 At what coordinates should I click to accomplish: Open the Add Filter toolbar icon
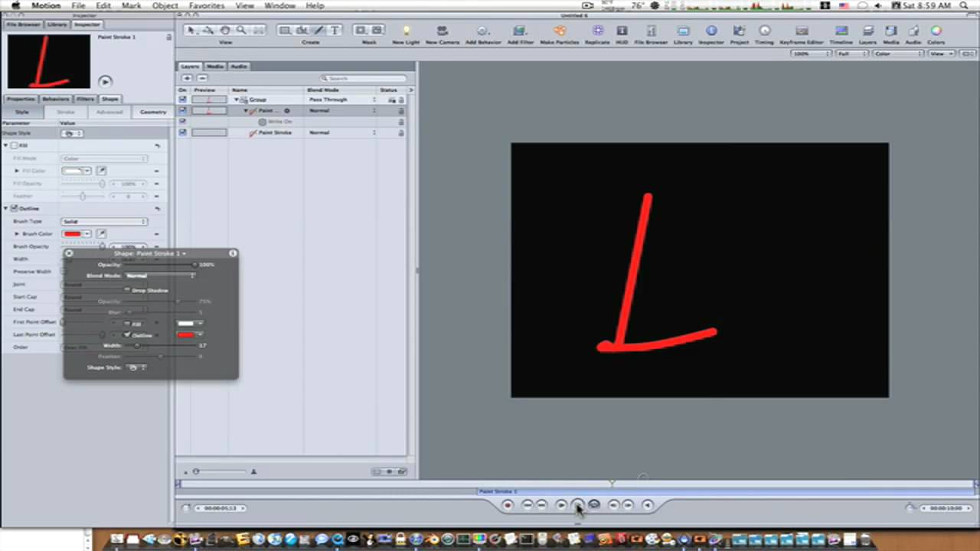pyautogui.click(x=520, y=31)
